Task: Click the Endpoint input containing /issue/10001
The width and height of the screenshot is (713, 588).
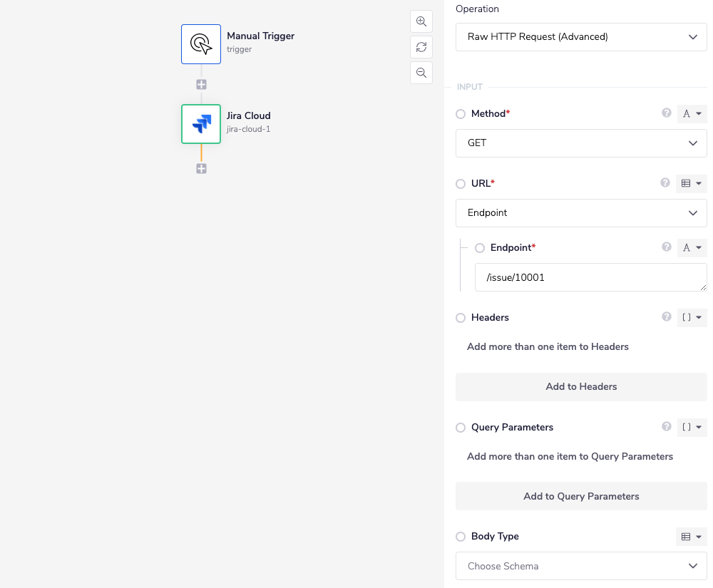Action: point(590,277)
